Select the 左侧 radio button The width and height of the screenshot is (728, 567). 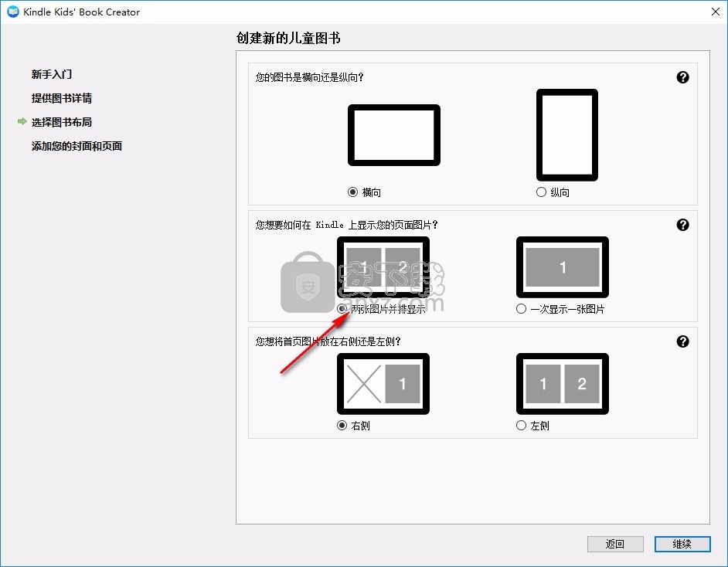tap(521, 426)
